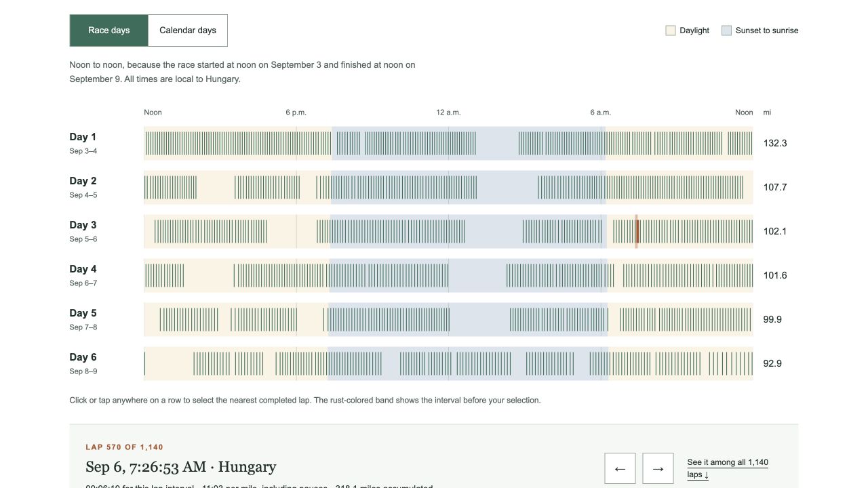Click the 99.9 miles value for Day 5
This screenshot has width=868, height=488.
(x=772, y=319)
